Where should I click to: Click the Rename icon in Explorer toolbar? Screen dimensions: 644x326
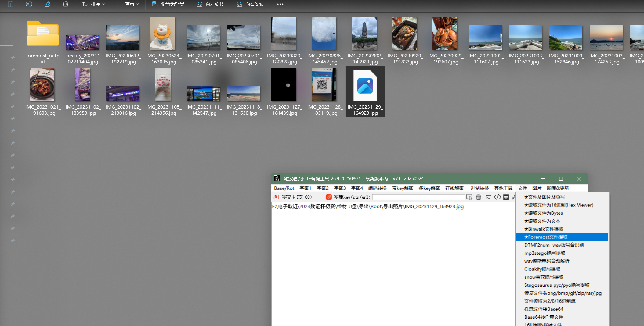[29, 4]
